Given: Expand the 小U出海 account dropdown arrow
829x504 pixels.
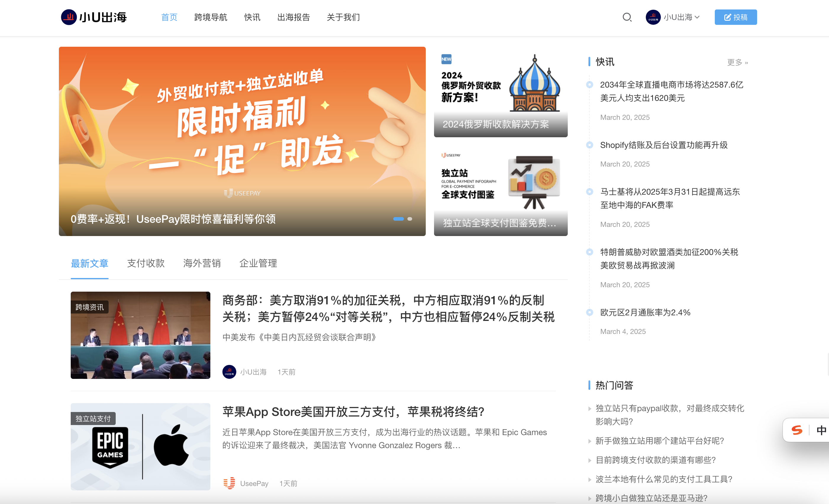Looking at the screenshot, I should click(697, 17).
